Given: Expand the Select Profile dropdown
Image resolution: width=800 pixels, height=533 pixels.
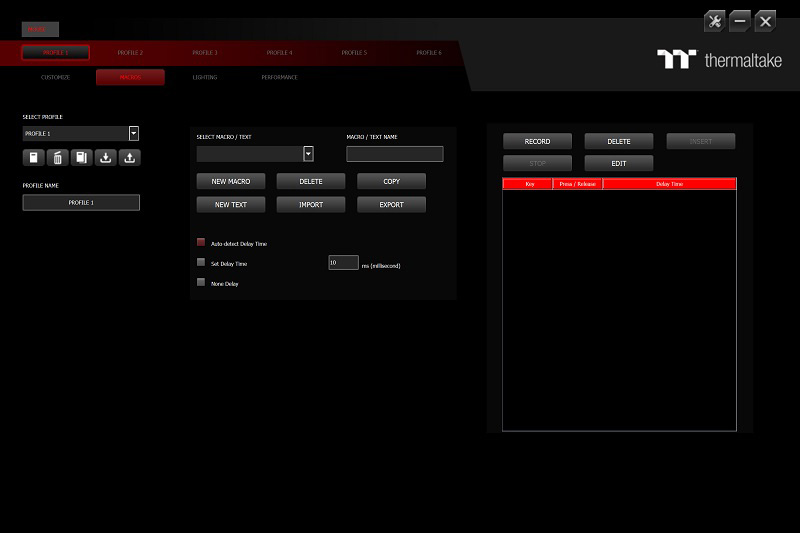Looking at the screenshot, I should click(x=134, y=133).
